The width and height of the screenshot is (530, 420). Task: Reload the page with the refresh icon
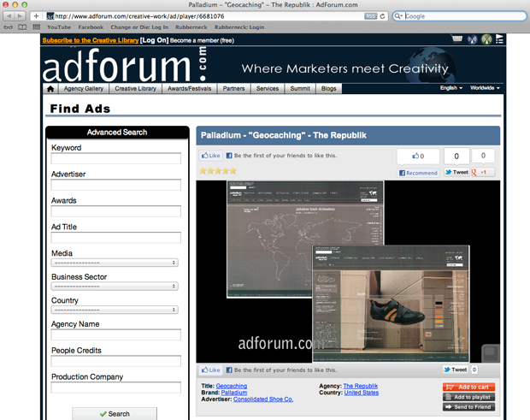383,16
